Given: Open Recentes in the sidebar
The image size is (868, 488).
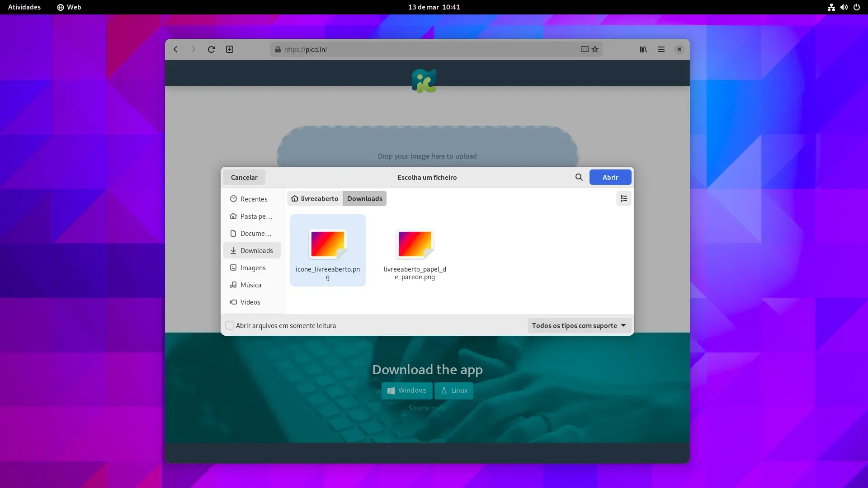Looking at the screenshot, I should [x=252, y=199].
